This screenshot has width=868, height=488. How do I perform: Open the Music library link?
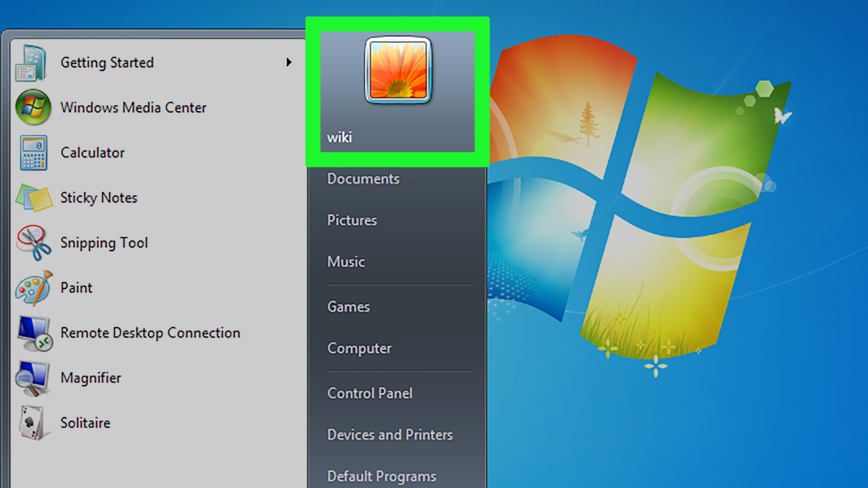[x=346, y=262]
